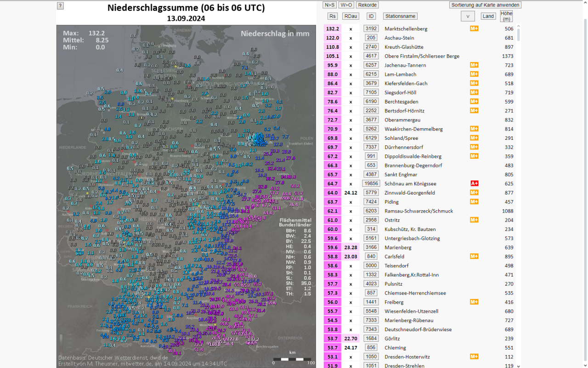Screen dimensions: 588x368
Task: Open station ID 3192 details
Action: point(371,29)
